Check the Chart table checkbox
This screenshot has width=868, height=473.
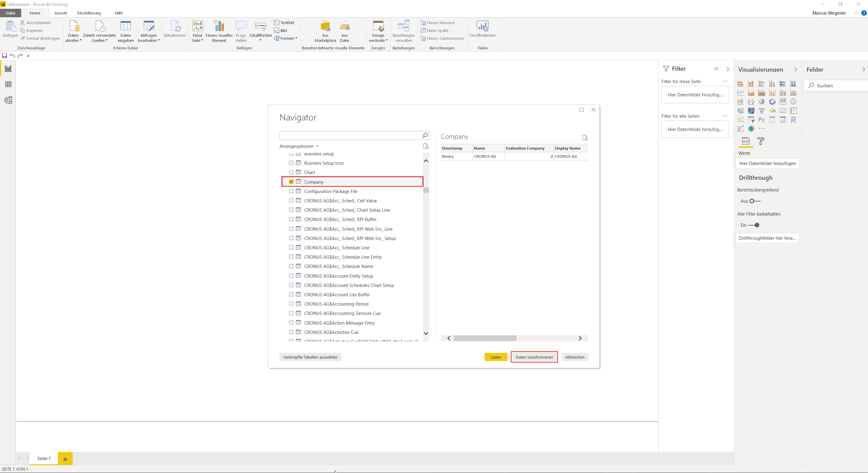291,172
